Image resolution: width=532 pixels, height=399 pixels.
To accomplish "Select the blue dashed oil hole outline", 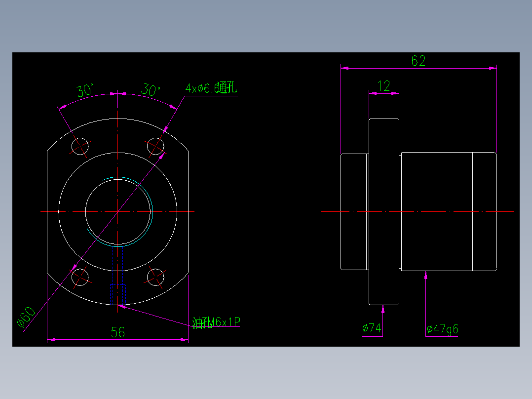I will [x=118, y=276].
